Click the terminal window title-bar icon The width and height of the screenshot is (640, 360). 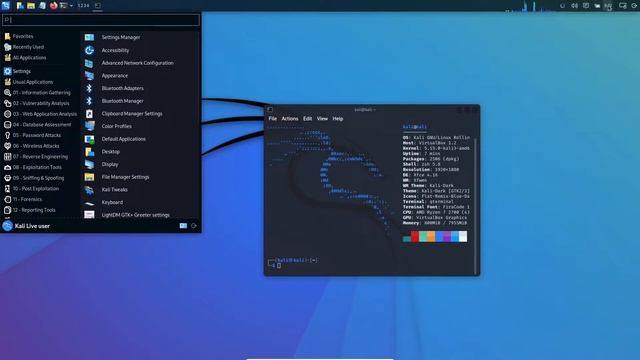click(x=270, y=109)
